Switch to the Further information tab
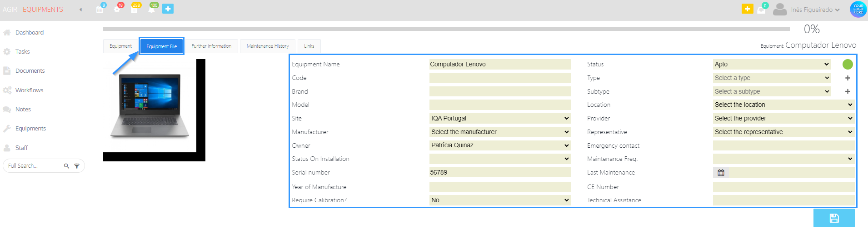Screen dimensions: 868x230 click(x=211, y=46)
